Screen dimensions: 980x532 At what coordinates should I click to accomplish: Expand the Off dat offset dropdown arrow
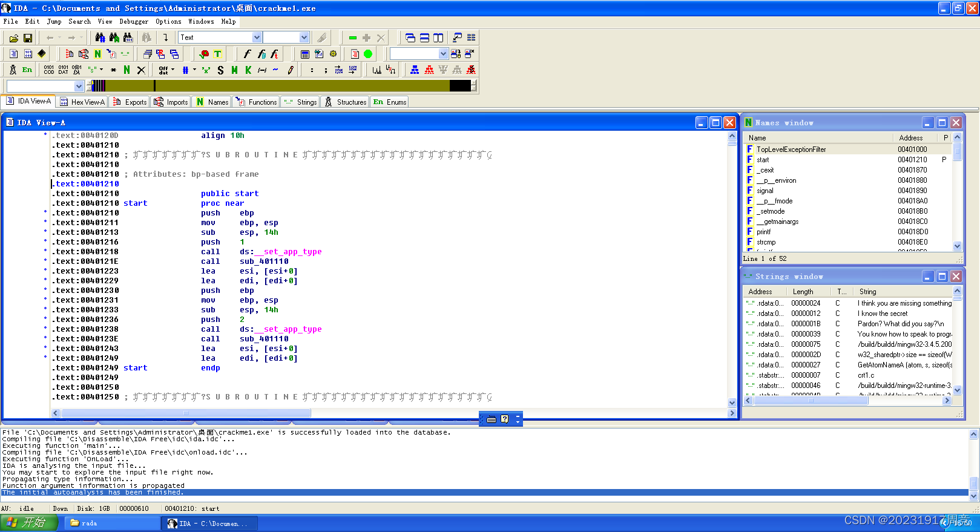click(173, 70)
